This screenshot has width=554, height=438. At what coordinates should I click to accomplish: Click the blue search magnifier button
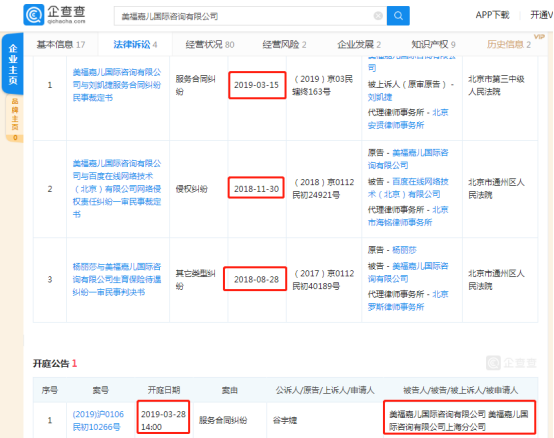[x=398, y=16]
